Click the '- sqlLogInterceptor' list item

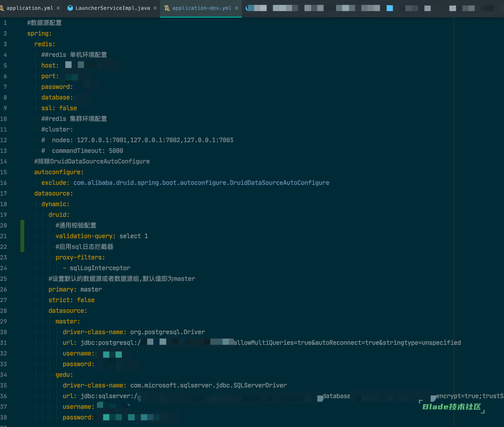tap(96, 268)
